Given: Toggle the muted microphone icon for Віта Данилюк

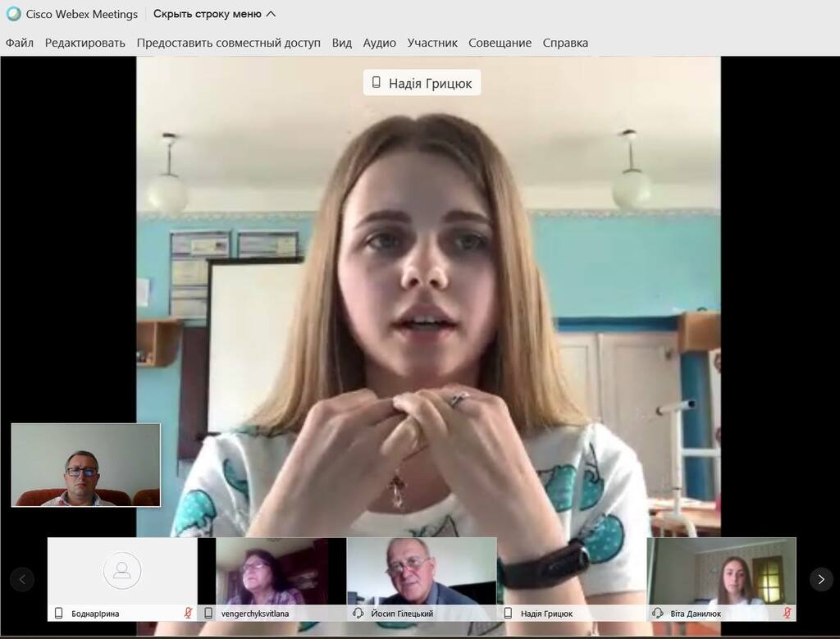Looking at the screenshot, I should (x=787, y=612).
